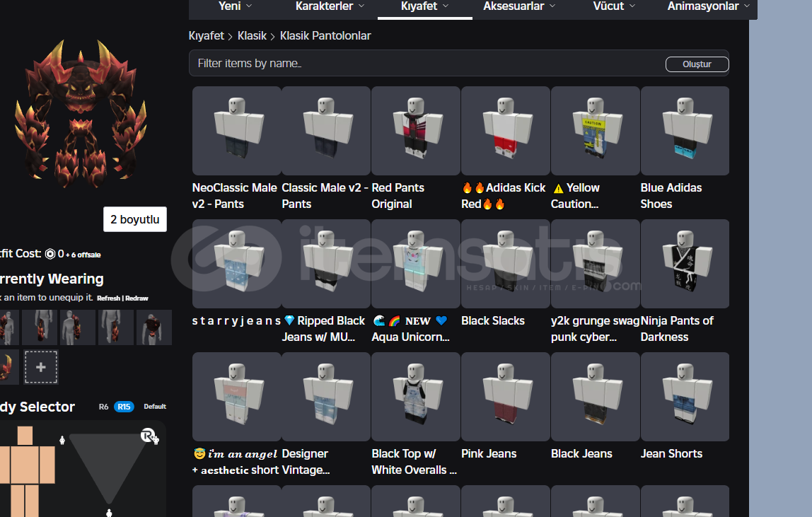Equip the Red Pants Original thumbnail
The image size is (812, 517).
pyautogui.click(x=416, y=131)
